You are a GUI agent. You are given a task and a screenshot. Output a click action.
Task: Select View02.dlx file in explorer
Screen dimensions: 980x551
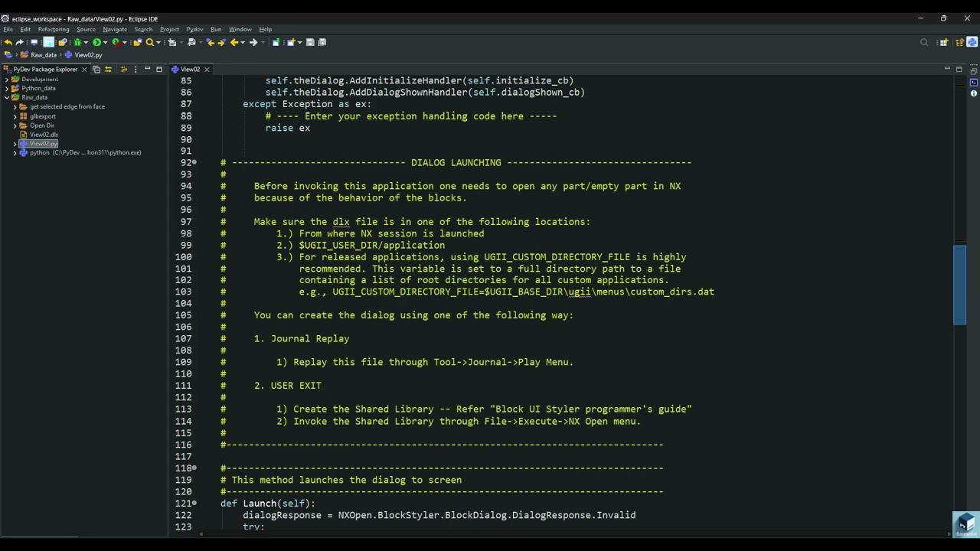tap(44, 135)
